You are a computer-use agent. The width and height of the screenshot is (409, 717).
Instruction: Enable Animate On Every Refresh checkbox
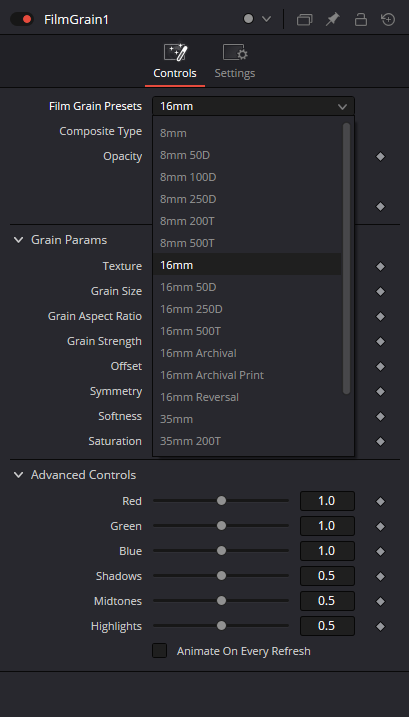point(159,650)
